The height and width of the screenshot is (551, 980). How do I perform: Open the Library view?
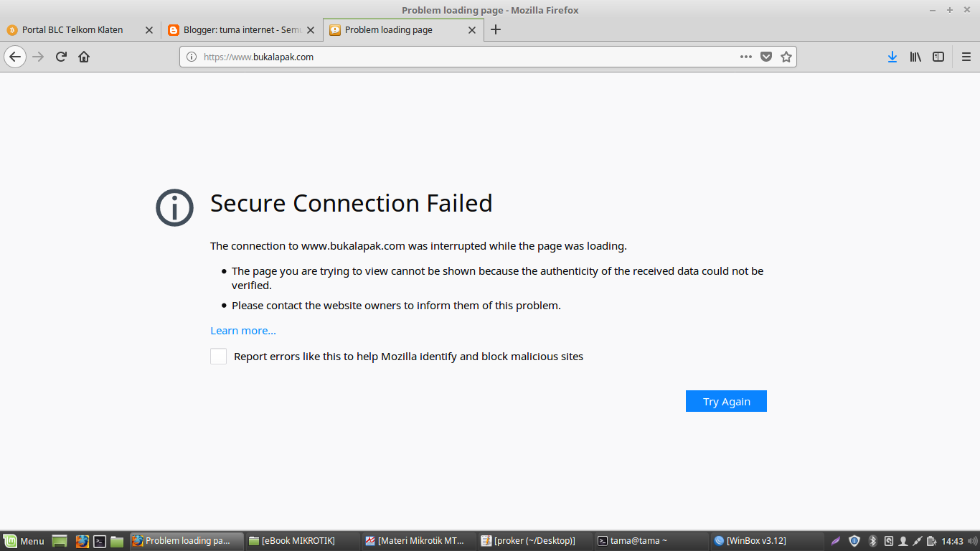click(915, 57)
